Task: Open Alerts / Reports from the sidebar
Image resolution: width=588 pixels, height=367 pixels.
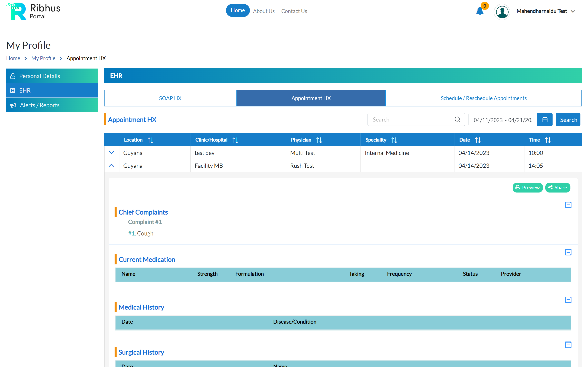Action: (x=40, y=105)
